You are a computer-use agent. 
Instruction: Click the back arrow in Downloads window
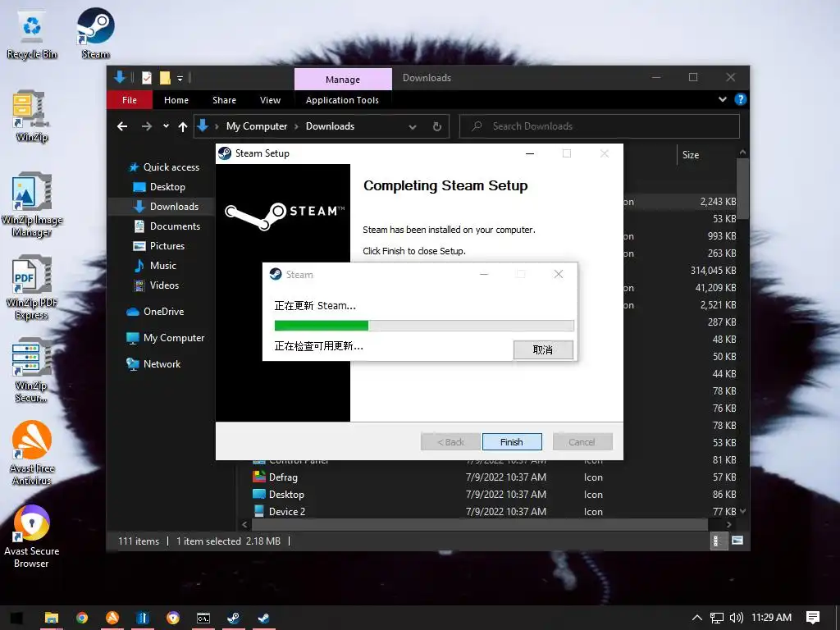(122, 126)
